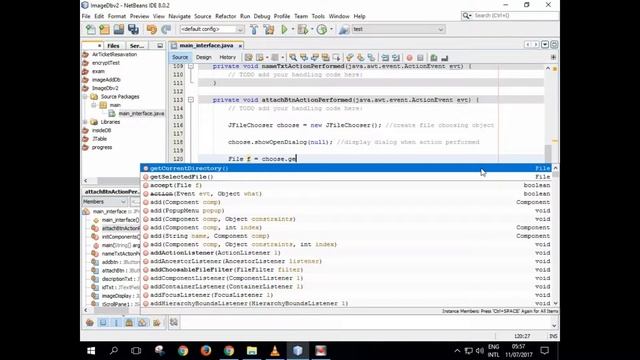Click the Build Project hammer icon

pos(254,29)
